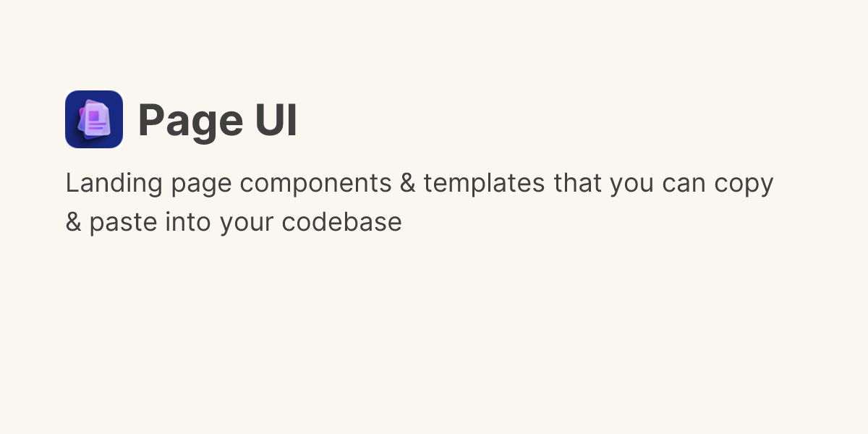This screenshot has height=434, width=868.
Task: Click the word "can" in the tagline
Action: click(x=684, y=184)
